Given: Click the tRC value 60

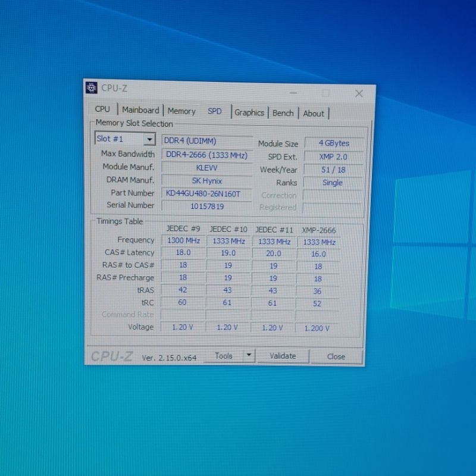Looking at the screenshot, I should pyautogui.click(x=182, y=302).
